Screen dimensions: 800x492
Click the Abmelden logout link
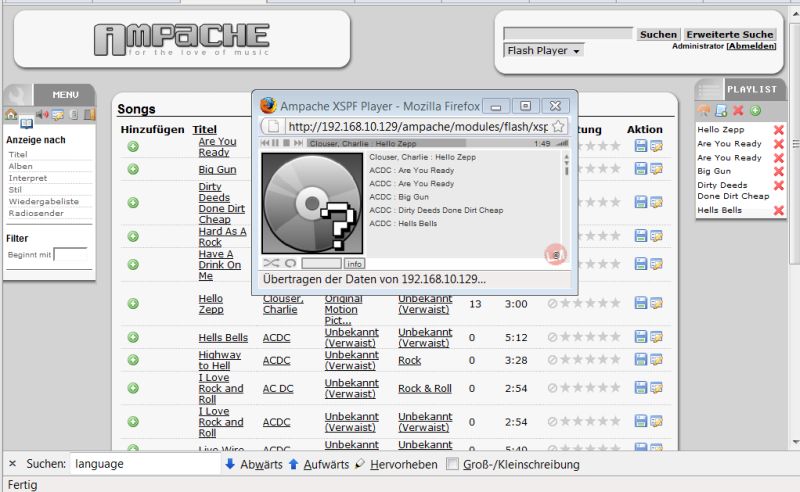[751, 46]
